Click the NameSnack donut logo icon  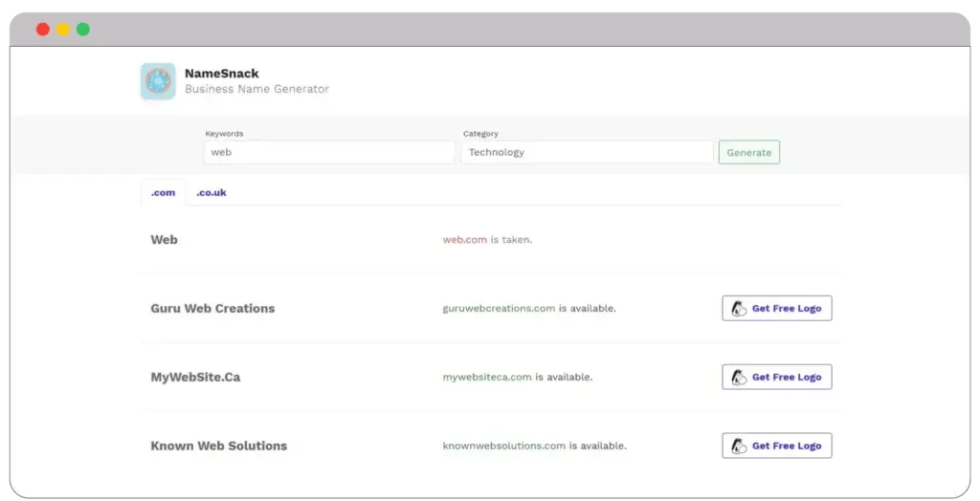point(158,81)
